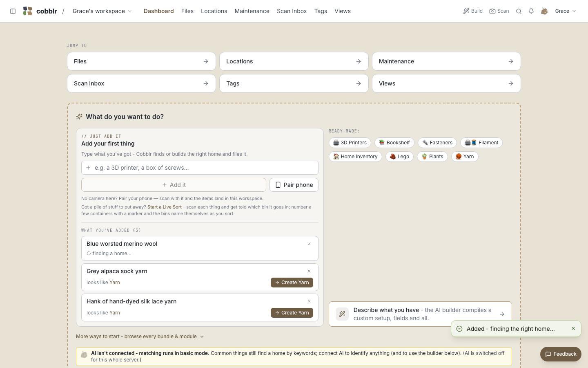This screenshot has height=368, width=588.
Task: Click Yarn link under silk lace yarn
Action: [x=115, y=313]
